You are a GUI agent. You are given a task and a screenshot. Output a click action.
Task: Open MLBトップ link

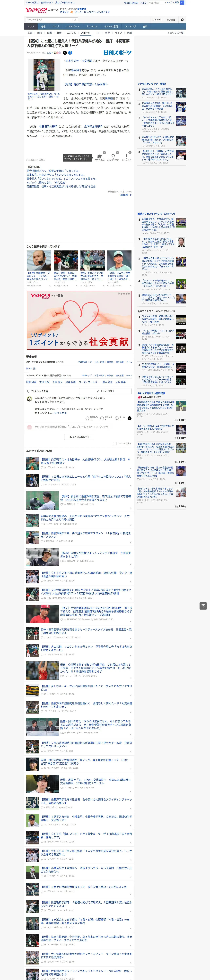(87, 376)
